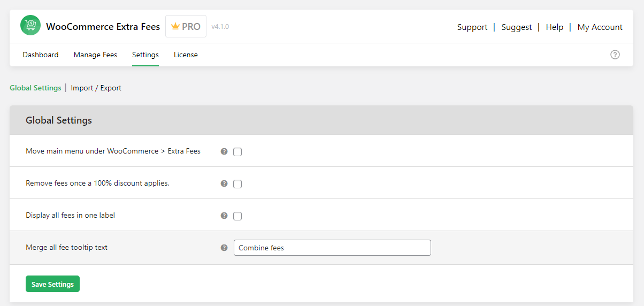Click the Save Settings button
This screenshot has width=644, height=306.
tap(52, 284)
